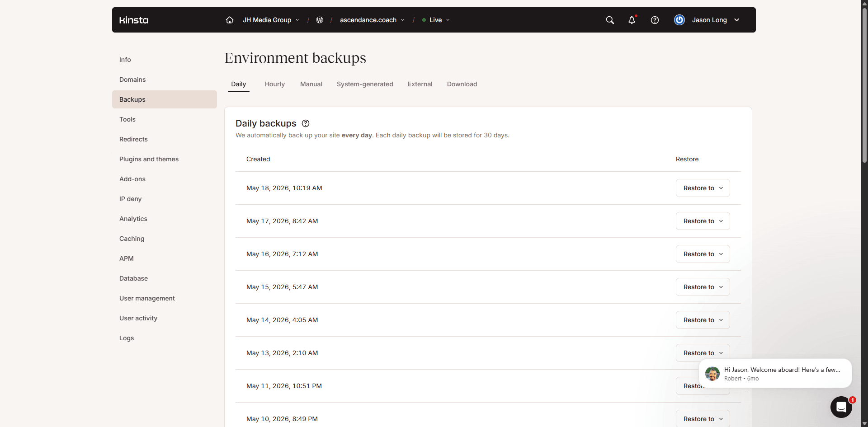Open the search icon in header
This screenshot has width=868, height=427.
[x=610, y=20]
